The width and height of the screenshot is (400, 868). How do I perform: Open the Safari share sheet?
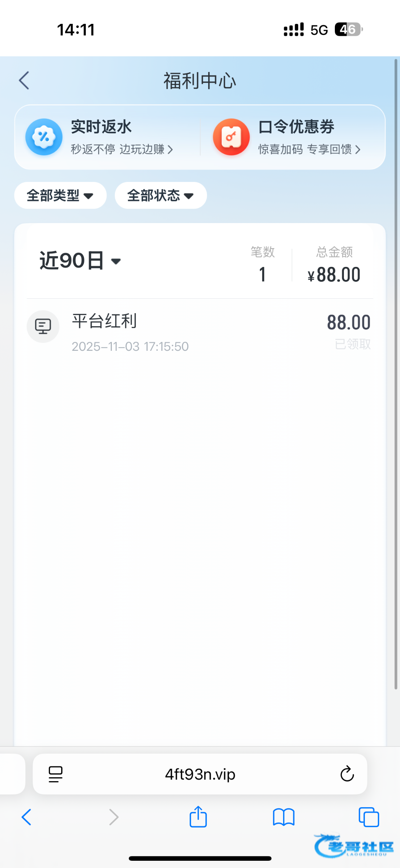click(198, 817)
